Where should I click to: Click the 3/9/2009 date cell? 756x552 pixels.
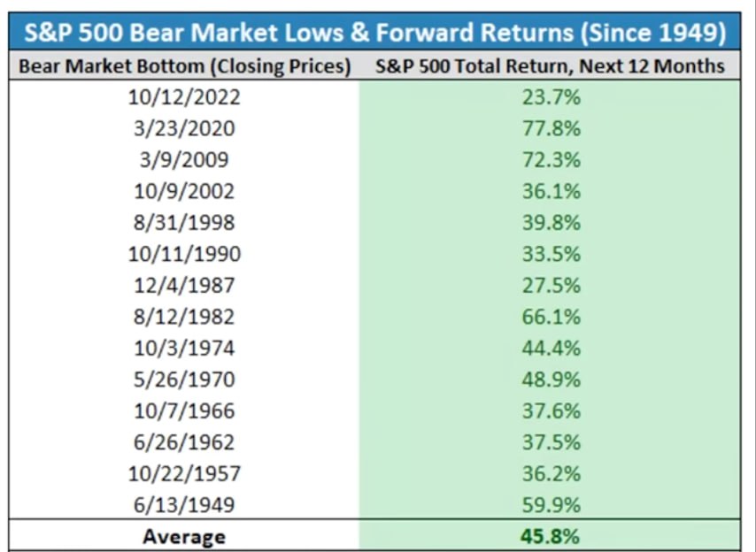tap(184, 160)
